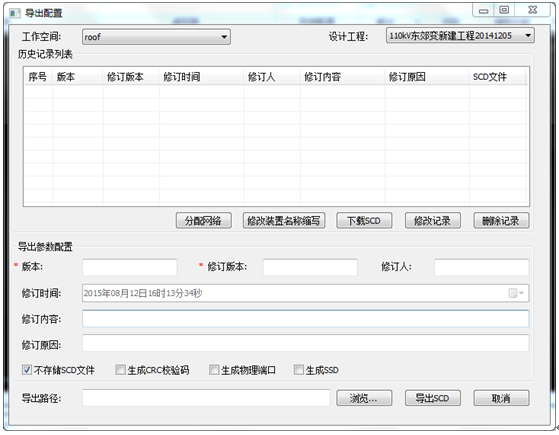Viewport: 559px width, 435px height.
Task: Click the 分配网络 button
Action: (x=204, y=221)
